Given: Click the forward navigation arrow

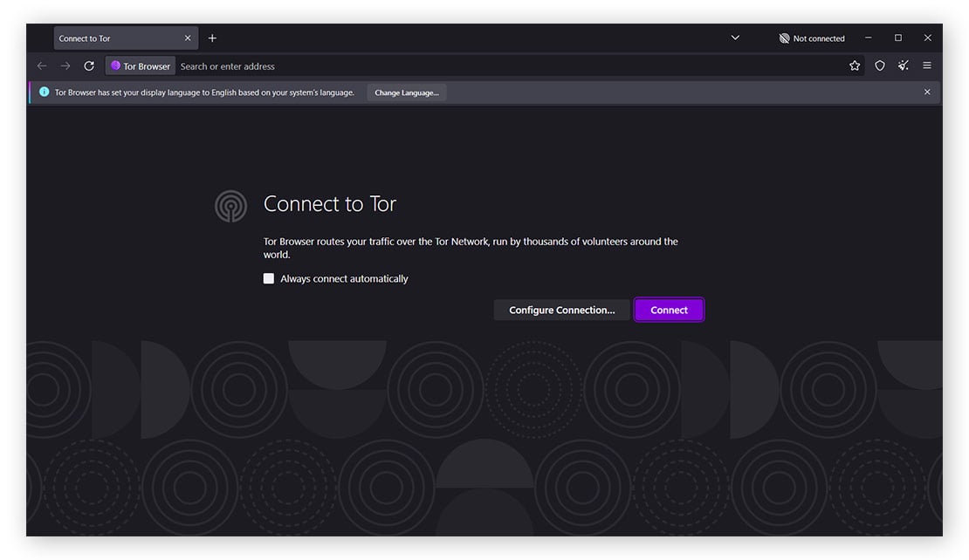Looking at the screenshot, I should tap(65, 66).
